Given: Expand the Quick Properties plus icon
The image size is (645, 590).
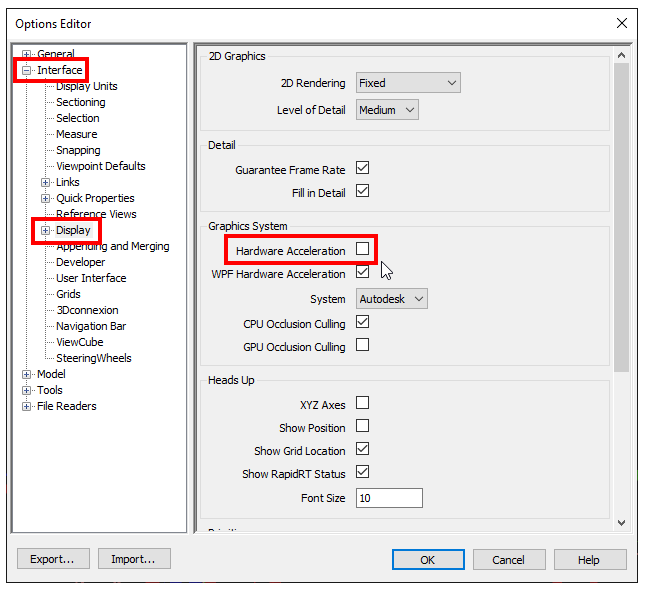Looking at the screenshot, I should click(x=46, y=198).
